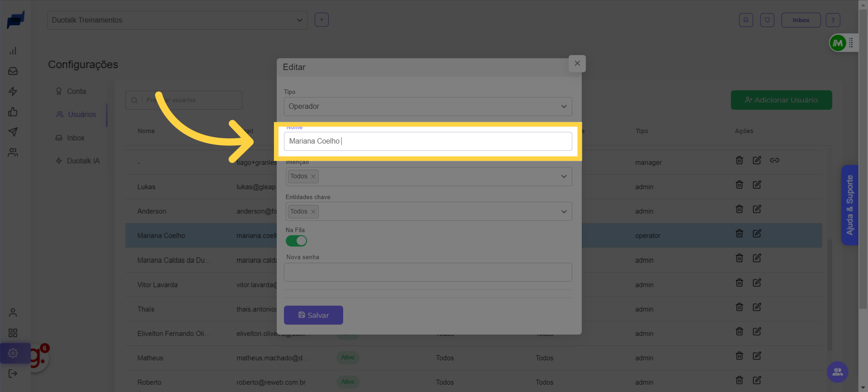Expand the Entidades chave dropdown
The height and width of the screenshot is (392, 868).
564,212
